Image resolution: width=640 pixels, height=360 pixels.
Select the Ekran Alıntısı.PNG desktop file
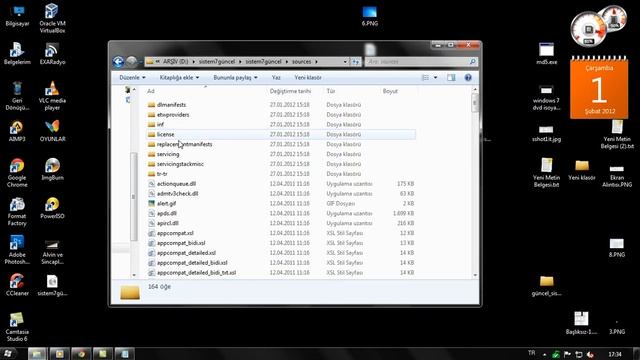click(617, 175)
